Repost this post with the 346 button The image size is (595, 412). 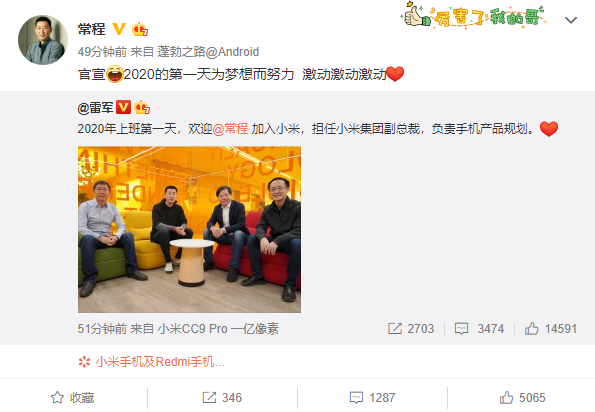[222, 398]
